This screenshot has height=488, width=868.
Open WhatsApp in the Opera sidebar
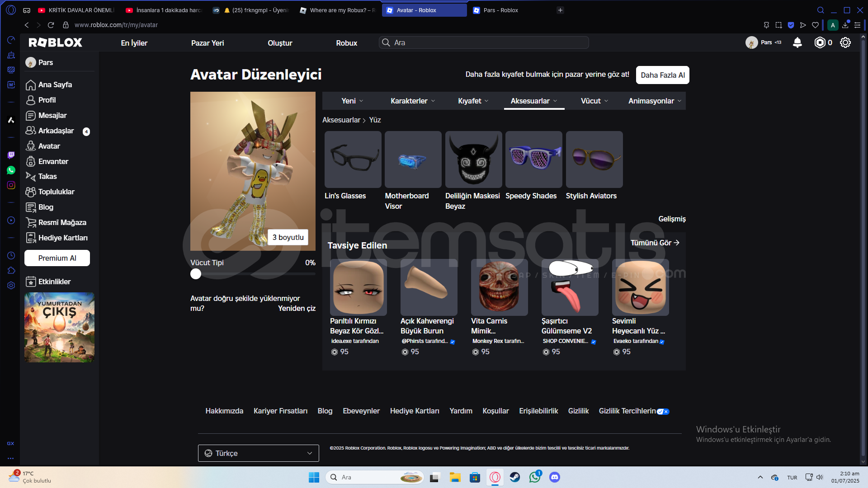click(11, 170)
